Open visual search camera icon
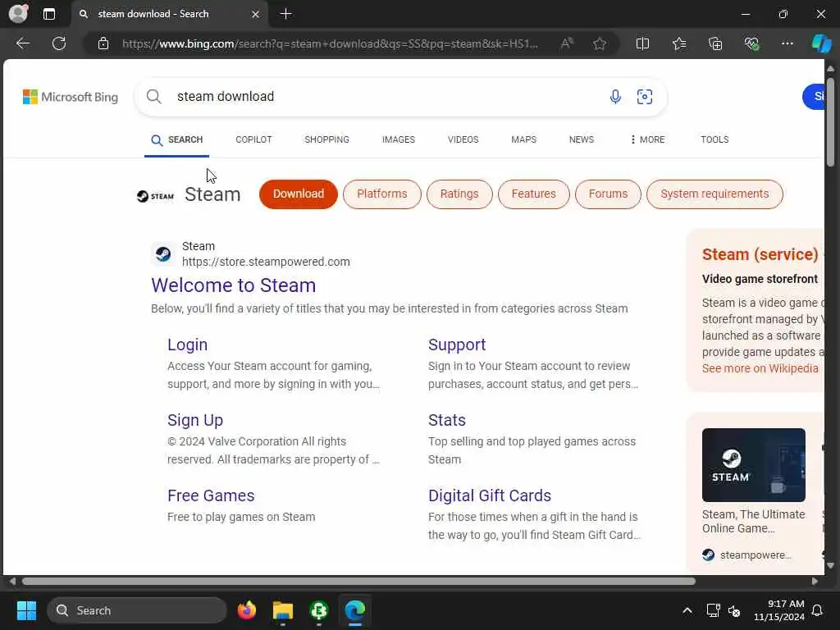The image size is (840, 630). (x=645, y=97)
